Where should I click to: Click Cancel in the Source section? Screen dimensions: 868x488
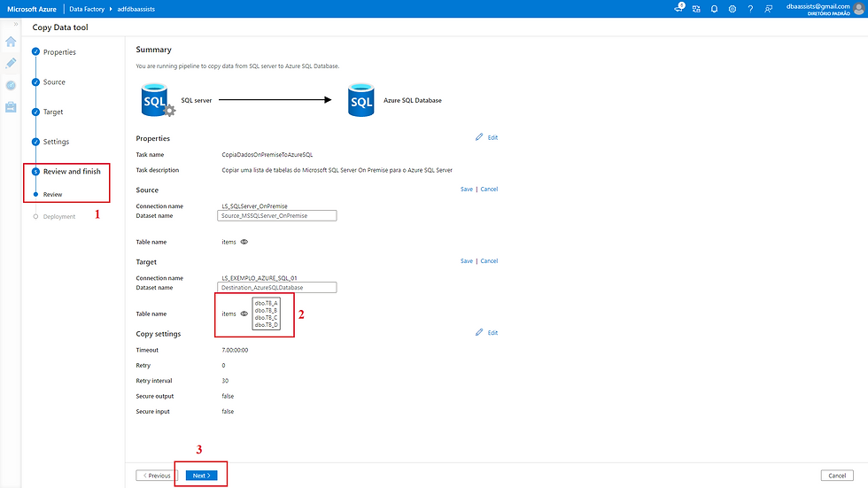pyautogui.click(x=489, y=190)
